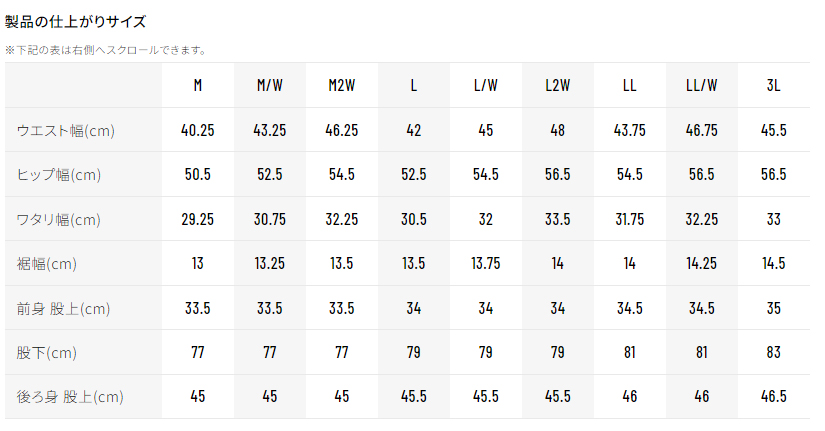Select the M/W size column header
Screen dimensions: 825x431
(x=270, y=86)
